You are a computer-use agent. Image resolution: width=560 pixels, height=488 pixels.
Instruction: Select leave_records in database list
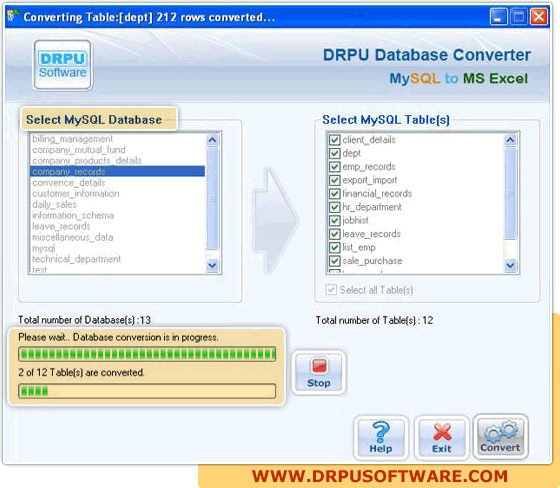(x=118, y=226)
